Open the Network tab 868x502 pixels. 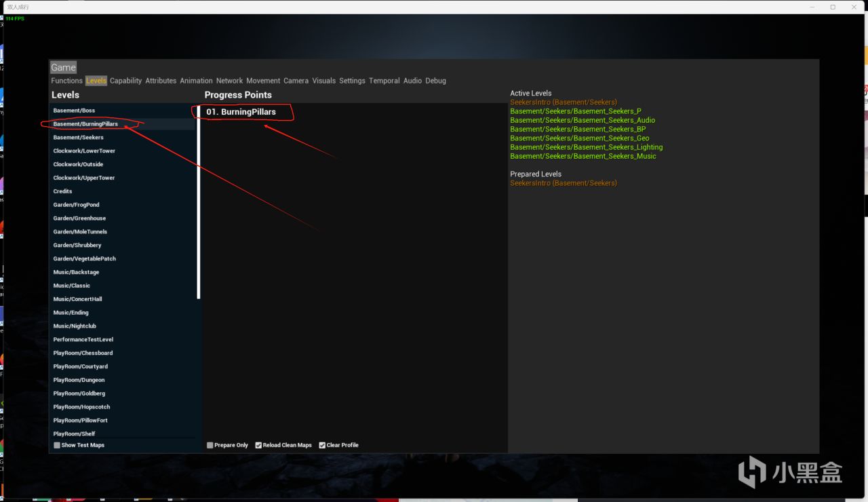(229, 81)
